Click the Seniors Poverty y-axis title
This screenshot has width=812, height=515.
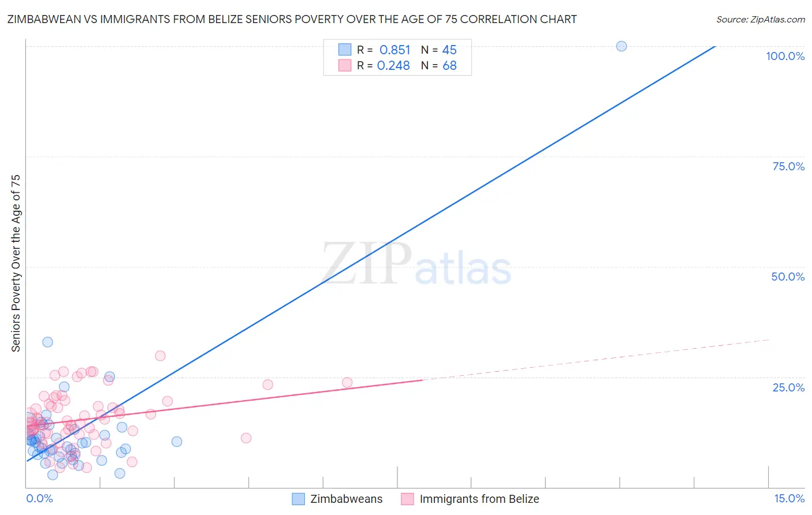(16, 263)
